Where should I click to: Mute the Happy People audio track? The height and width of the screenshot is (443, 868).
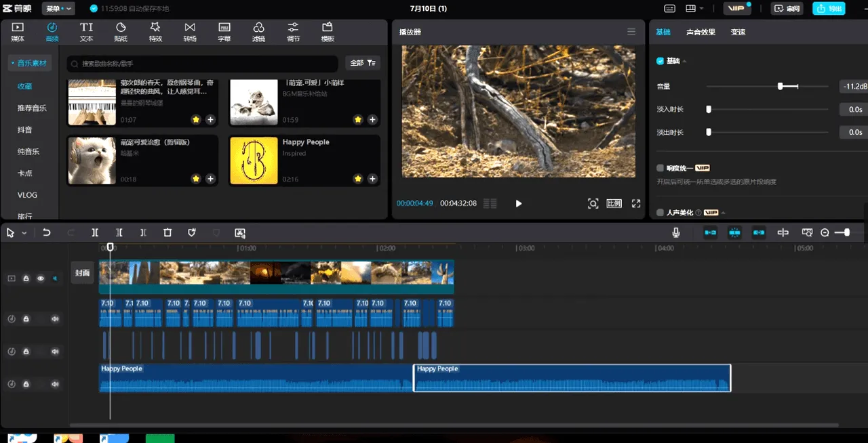55,384
